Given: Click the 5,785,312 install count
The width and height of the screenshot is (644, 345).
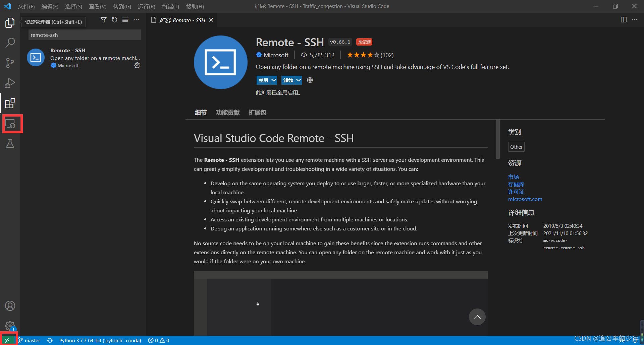Looking at the screenshot, I should click(x=318, y=55).
